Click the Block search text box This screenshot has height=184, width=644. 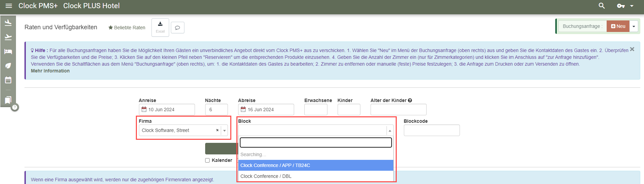coord(316,143)
